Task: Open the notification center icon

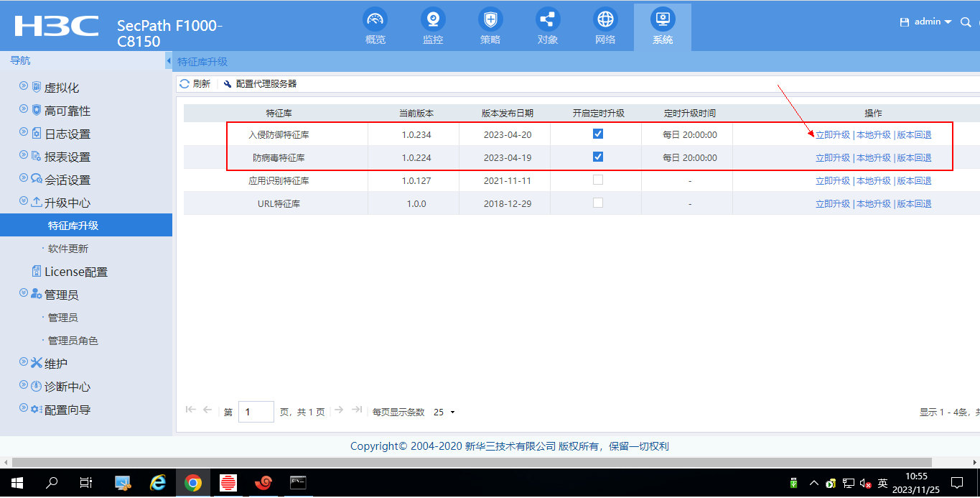Action: tap(957, 482)
